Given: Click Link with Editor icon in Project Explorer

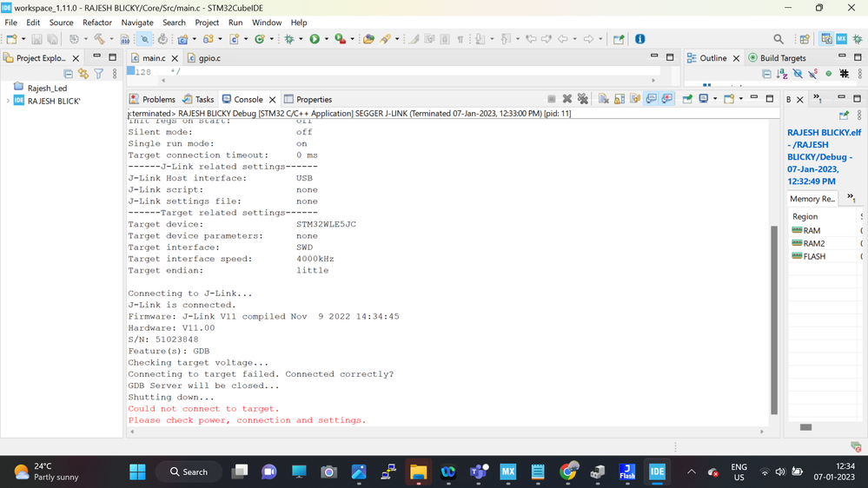Looking at the screenshot, I should tap(83, 74).
